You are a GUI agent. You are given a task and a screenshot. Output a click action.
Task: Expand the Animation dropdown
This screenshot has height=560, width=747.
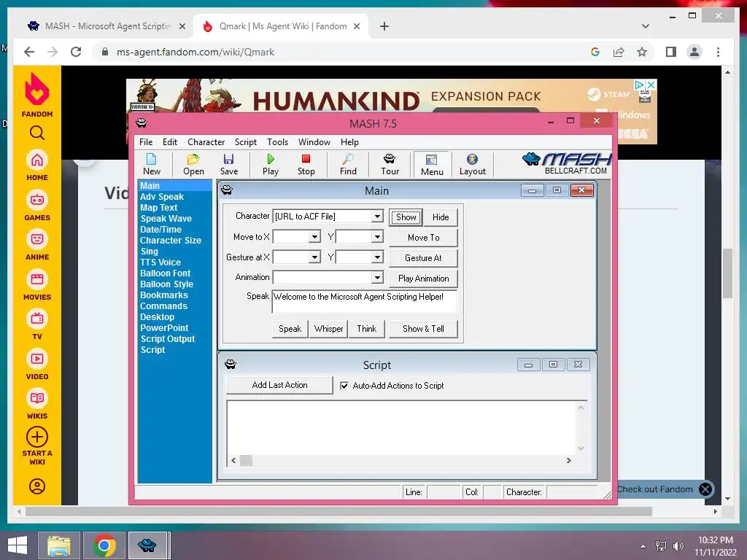377,277
